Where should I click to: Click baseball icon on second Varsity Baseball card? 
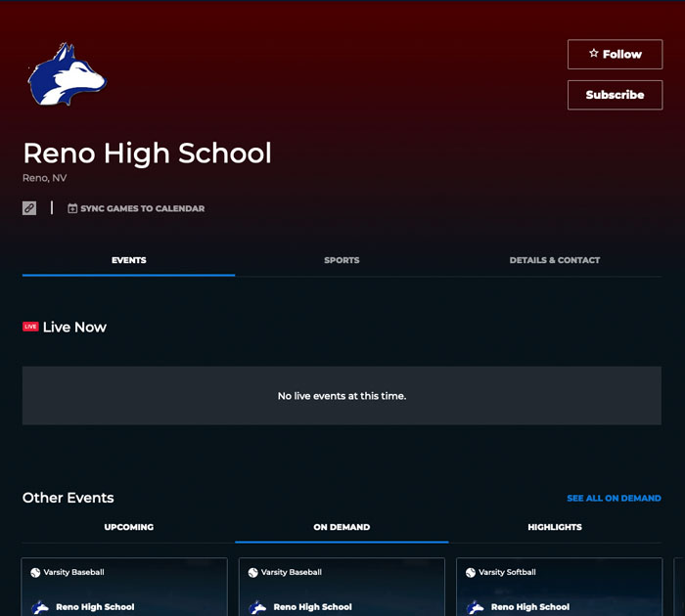pos(252,572)
